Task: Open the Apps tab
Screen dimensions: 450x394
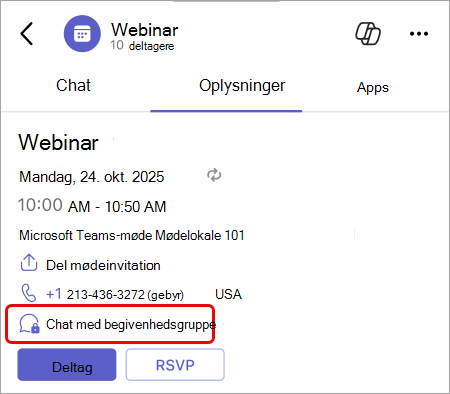Action: coord(373,88)
